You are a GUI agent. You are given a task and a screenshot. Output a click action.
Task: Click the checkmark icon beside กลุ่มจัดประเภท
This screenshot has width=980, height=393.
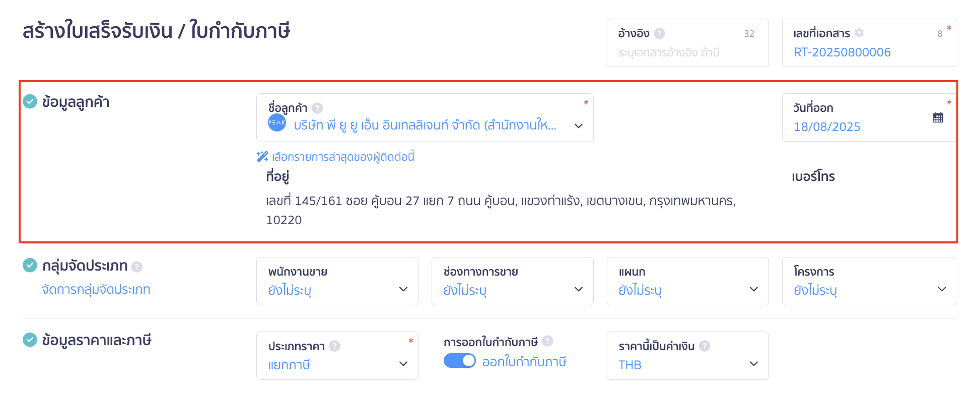[30, 266]
